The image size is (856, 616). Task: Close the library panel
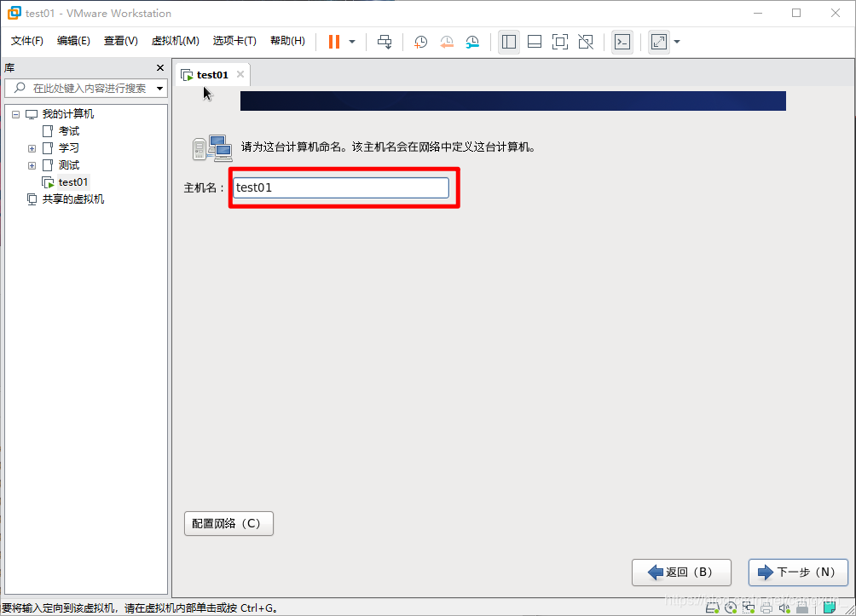pyautogui.click(x=160, y=67)
